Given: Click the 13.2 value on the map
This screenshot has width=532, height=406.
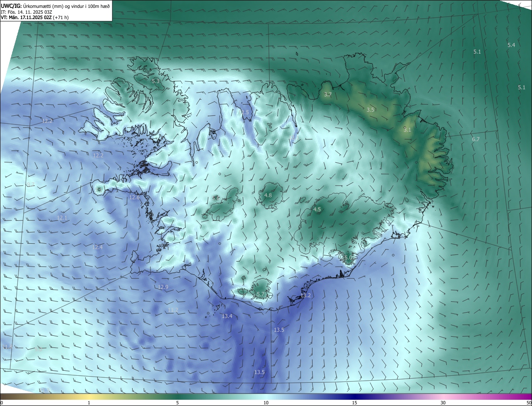Looking at the screenshot, I should pyautogui.click(x=305, y=296).
